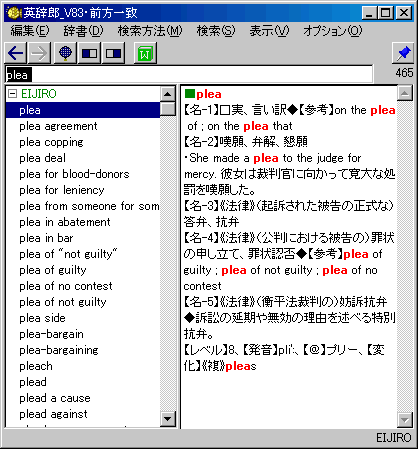The image size is (418, 449).
Task: Select 'plea copping' in word list
Action: (x=51, y=142)
